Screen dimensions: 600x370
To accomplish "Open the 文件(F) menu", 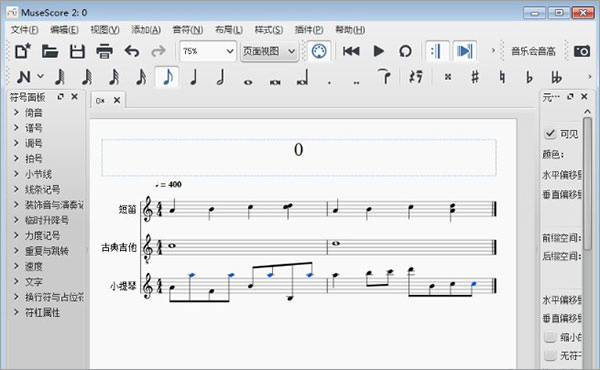I will click(x=24, y=29).
